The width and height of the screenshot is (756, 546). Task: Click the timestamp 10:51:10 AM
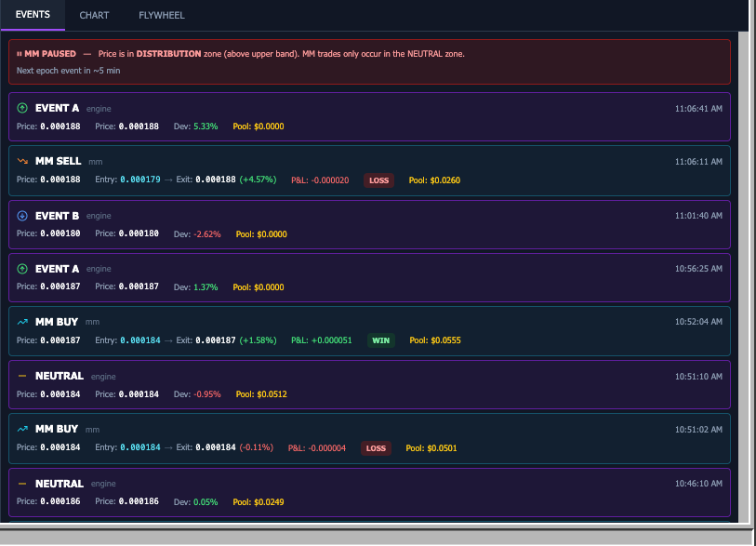(x=698, y=376)
